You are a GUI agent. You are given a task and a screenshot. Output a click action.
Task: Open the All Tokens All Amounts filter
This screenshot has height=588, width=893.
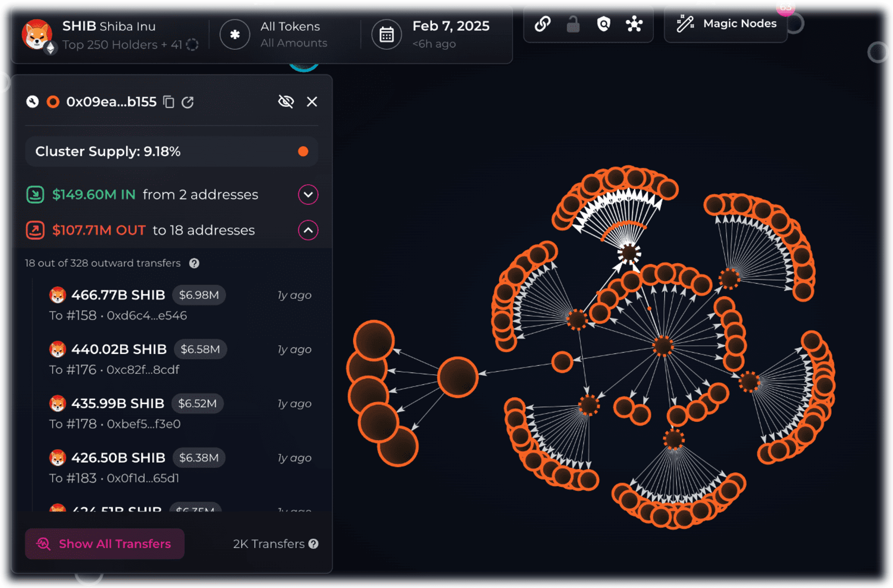coord(274,35)
